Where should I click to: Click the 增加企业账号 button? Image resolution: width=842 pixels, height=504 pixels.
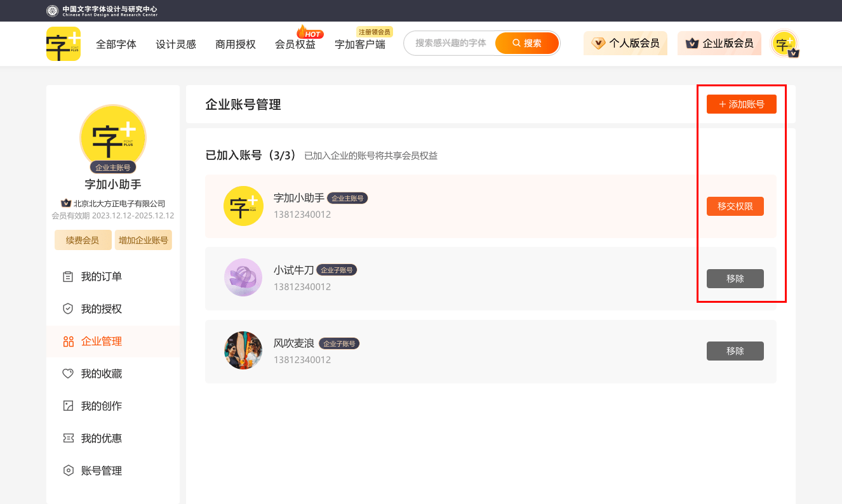144,241
